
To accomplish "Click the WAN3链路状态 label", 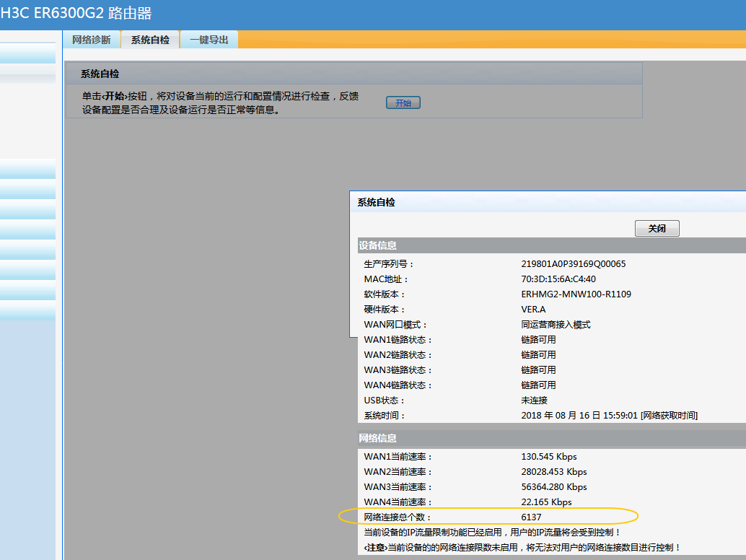I will [x=398, y=370].
